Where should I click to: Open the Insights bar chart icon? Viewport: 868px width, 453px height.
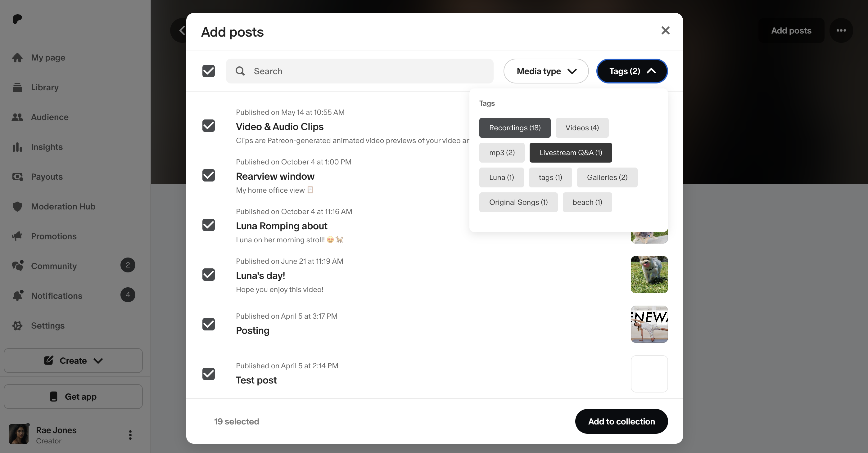click(17, 147)
